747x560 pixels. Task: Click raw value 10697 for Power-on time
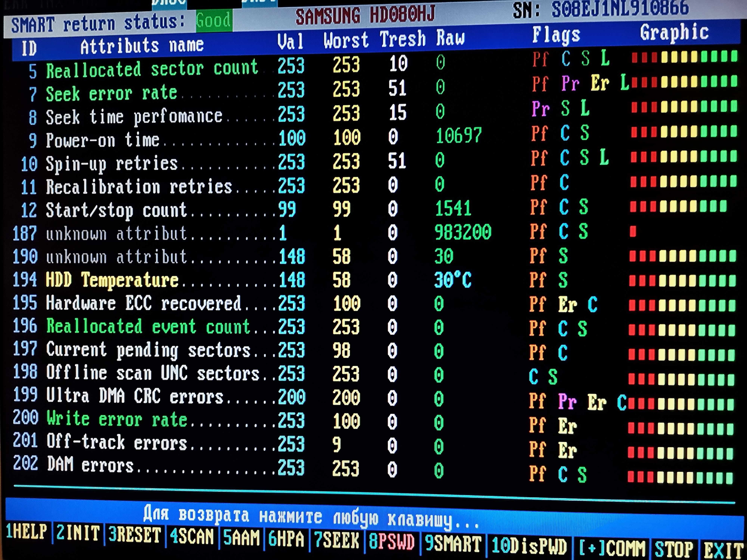coord(459,136)
